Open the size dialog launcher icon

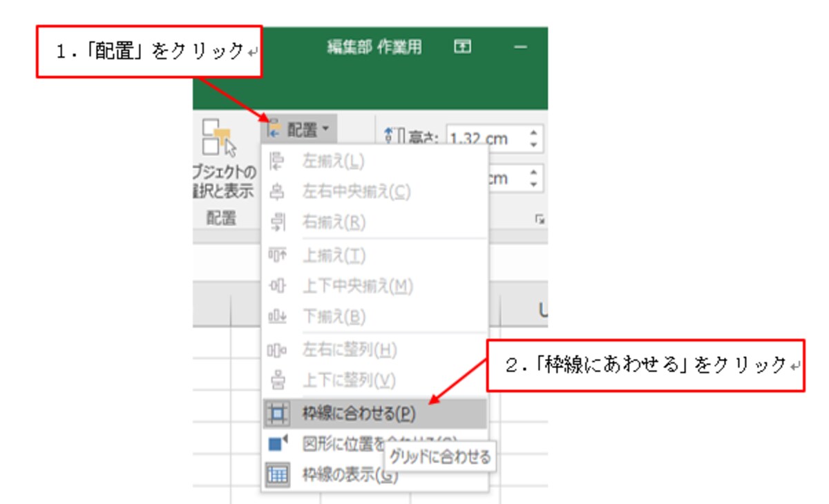coord(540,220)
